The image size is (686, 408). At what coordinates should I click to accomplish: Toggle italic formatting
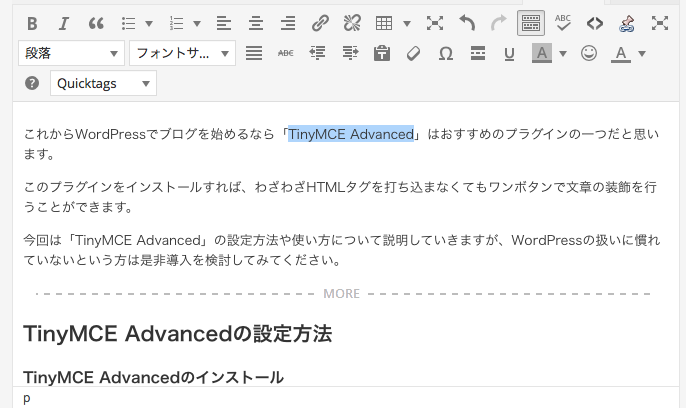point(64,23)
